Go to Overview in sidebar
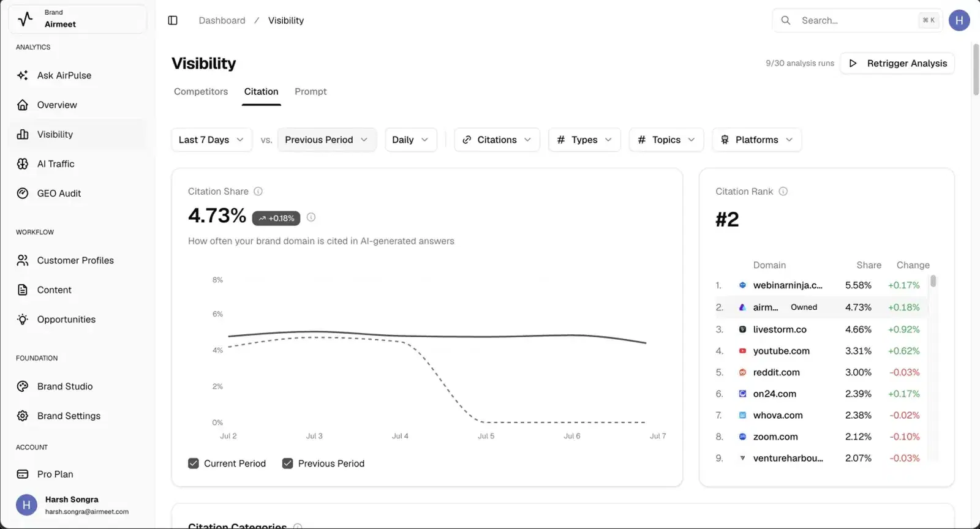This screenshot has width=980, height=529. click(78, 105)
